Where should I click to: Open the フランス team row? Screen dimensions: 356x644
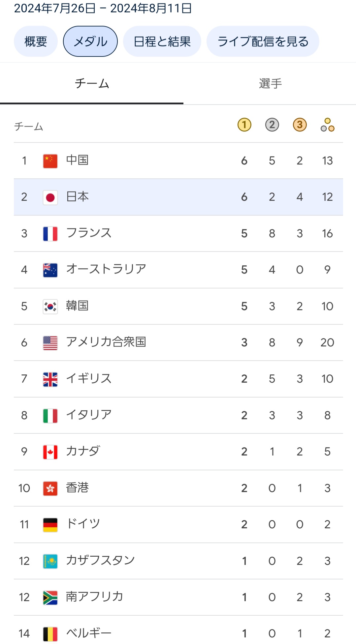[178, 233]
